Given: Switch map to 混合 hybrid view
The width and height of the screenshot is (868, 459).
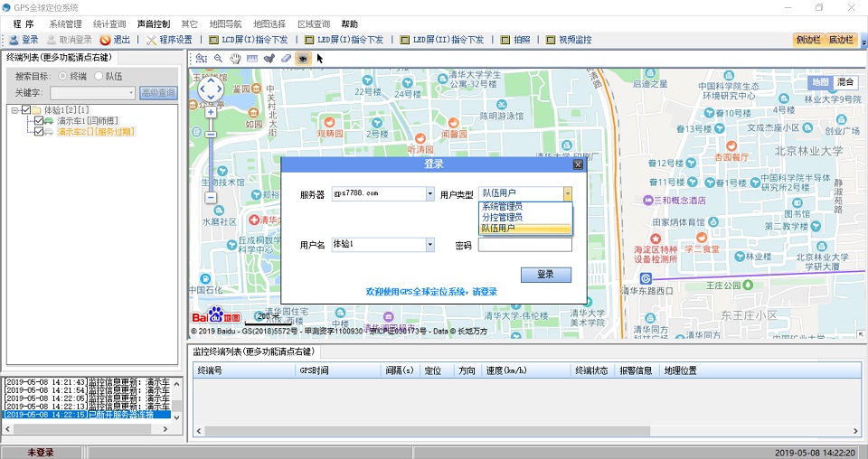Looking at the screenshot, I should point(846,82).
